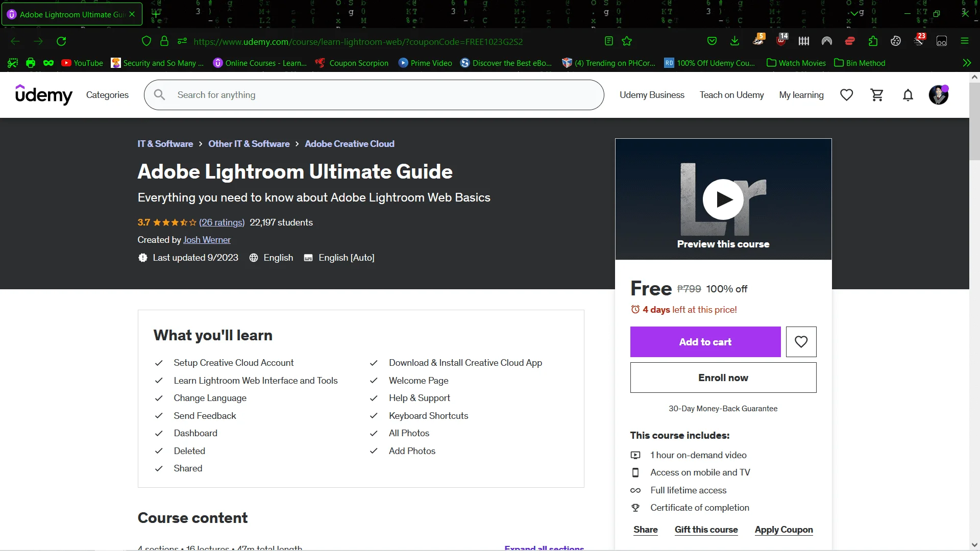Open the list all tabs dropdown arrow
This screenshot has width=980, height=551.
[855, 14]
